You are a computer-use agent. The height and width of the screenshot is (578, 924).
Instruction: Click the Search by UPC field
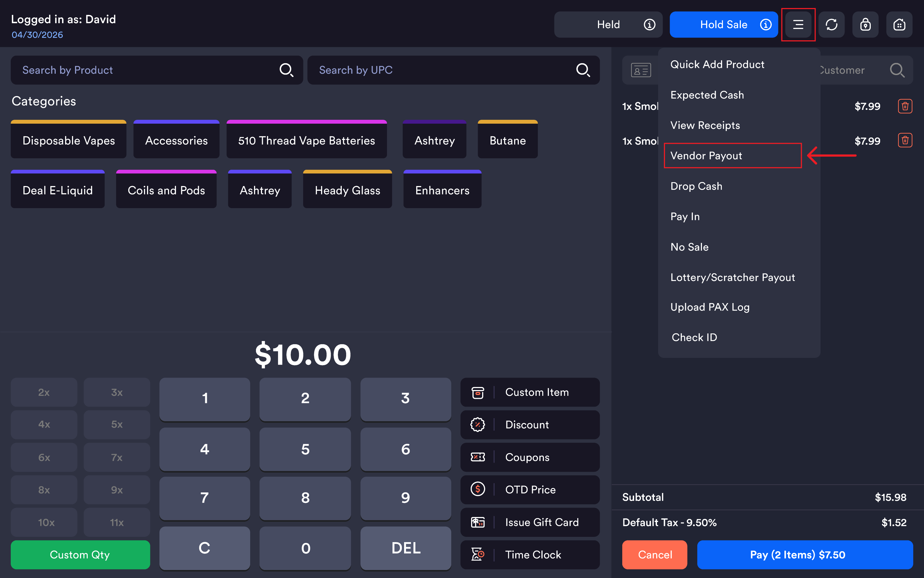453,70
